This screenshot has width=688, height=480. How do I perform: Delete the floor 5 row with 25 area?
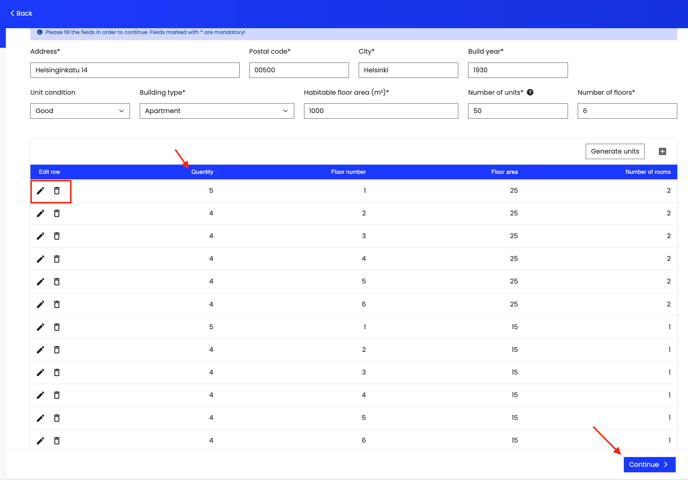point(57,282)
